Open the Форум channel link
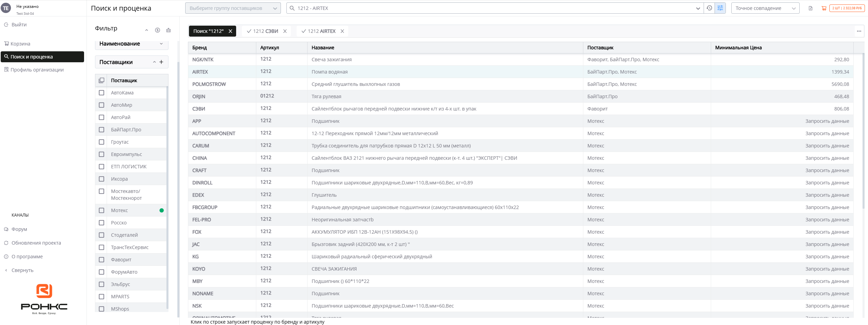Screen dimensions: 868x325 point(19,229)
